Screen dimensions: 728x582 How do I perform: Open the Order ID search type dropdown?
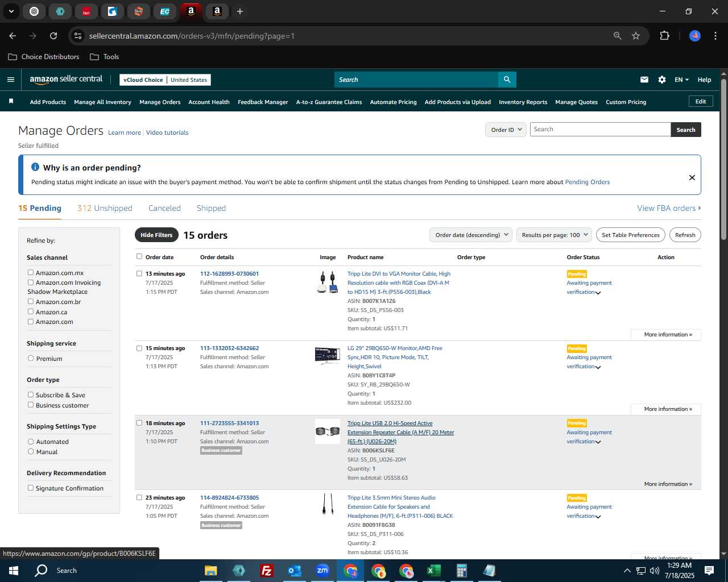click(506, 130)
